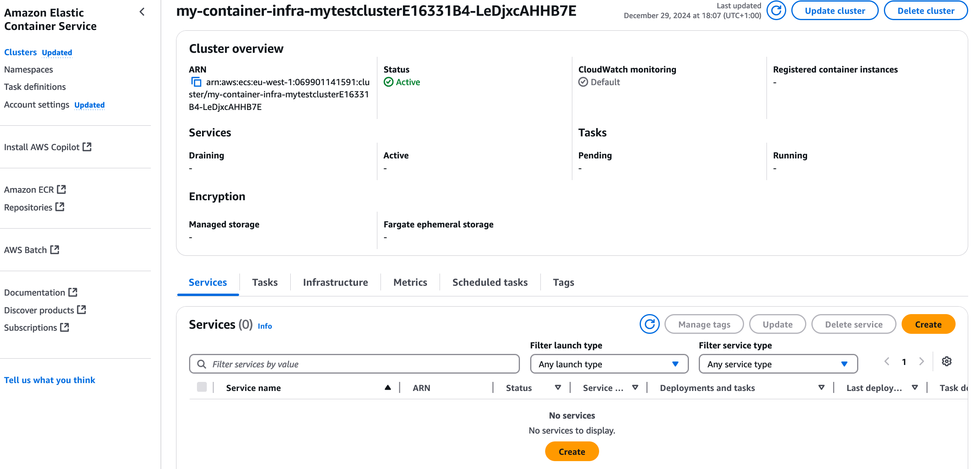Refresh the cluster page with top refresh icon

(776, 11)
